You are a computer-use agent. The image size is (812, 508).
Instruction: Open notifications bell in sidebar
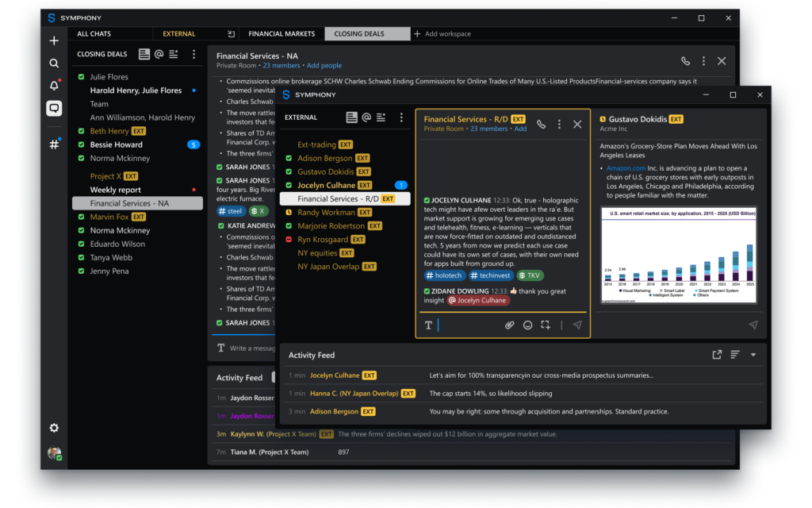[x=54, y=86]
